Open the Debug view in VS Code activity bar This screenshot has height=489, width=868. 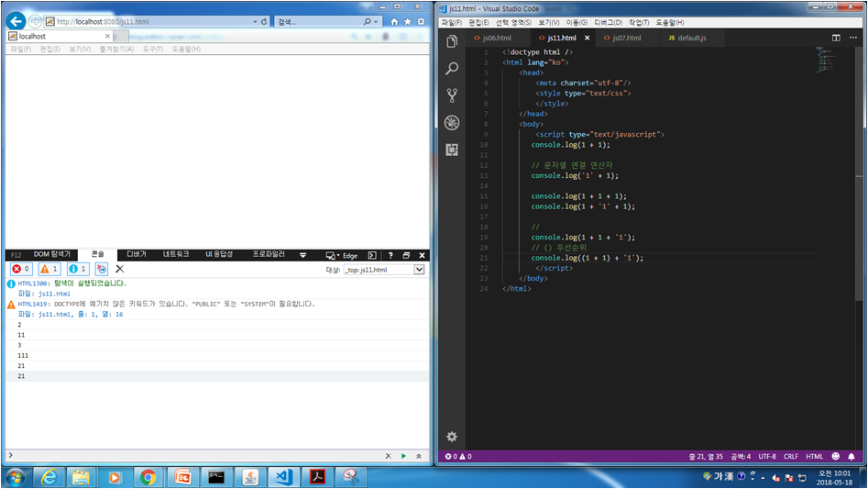452,122
